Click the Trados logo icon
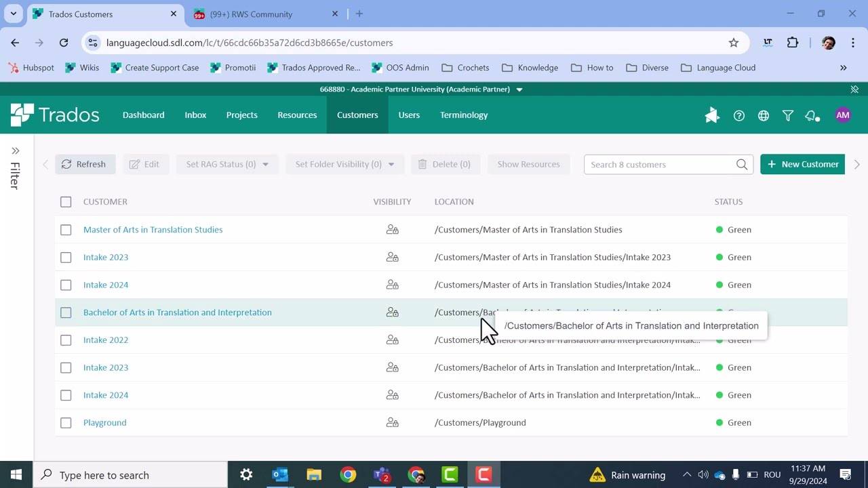 tap(22, 115)
